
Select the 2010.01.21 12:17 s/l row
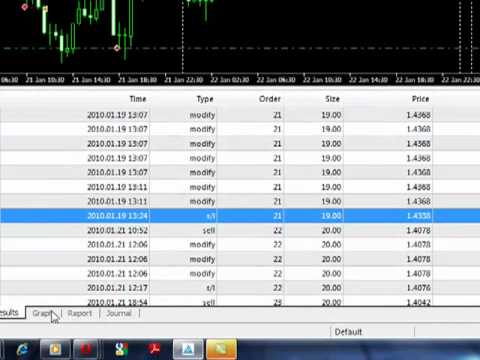[x=240, y=288]
